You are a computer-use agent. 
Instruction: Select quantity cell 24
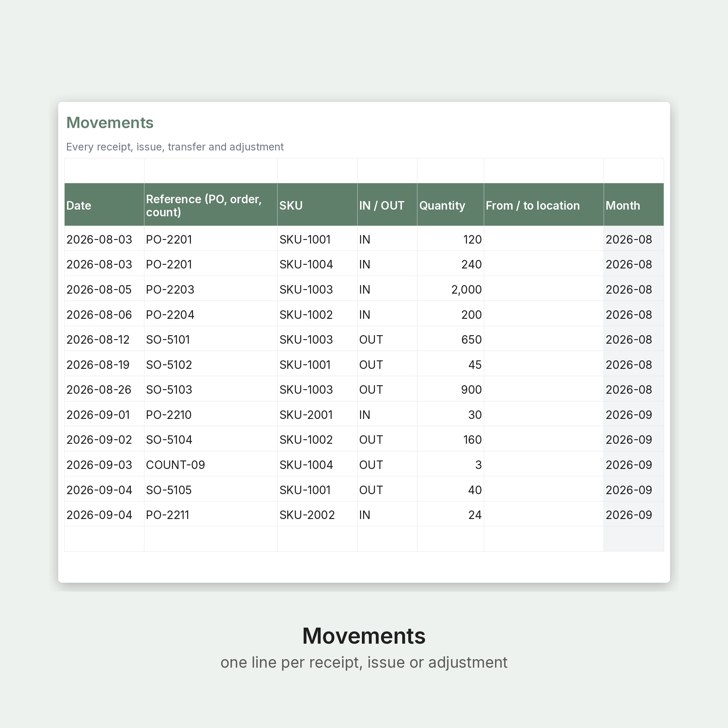click(x=450, y=514)
